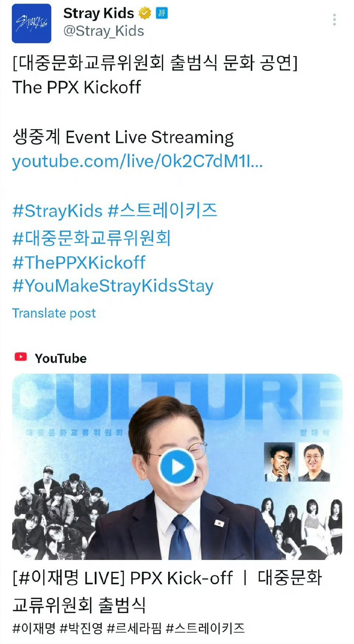
Task: Click the red YouTube logo icon
Action: [x=21, y=357]
